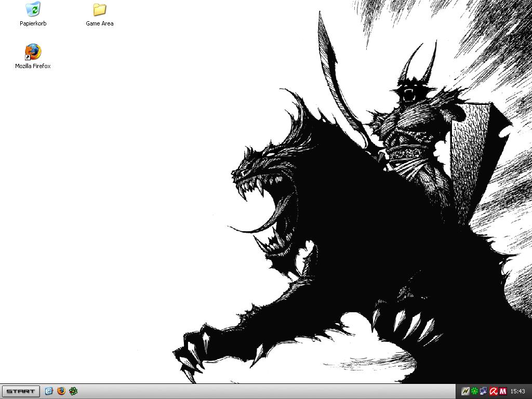532x399 pixels.
Task: Open the START menu button
Action: click(21, 391)
